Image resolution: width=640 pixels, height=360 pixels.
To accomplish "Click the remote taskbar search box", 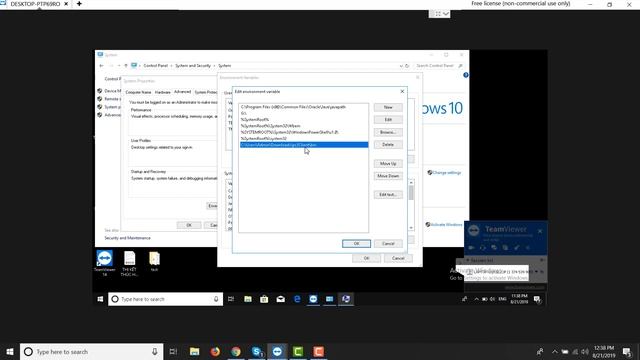I will point(165,299).
